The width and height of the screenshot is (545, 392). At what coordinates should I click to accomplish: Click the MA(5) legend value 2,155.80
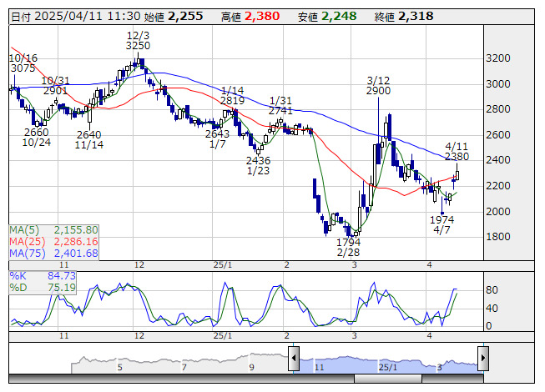76,230
